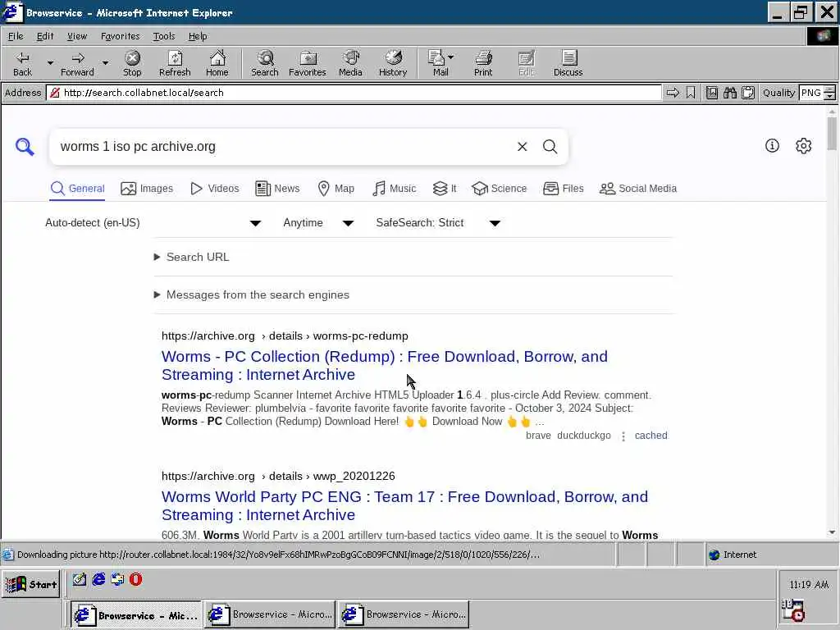Open the Anytime time range dropdown
This screenshot has width=840, height=630.
click(318, 223)
